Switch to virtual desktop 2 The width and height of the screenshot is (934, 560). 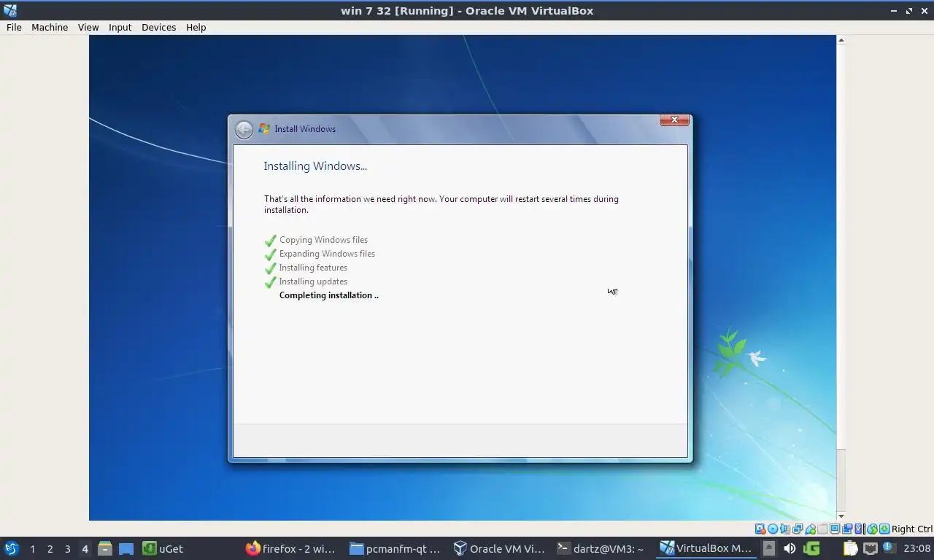point(50,548)
